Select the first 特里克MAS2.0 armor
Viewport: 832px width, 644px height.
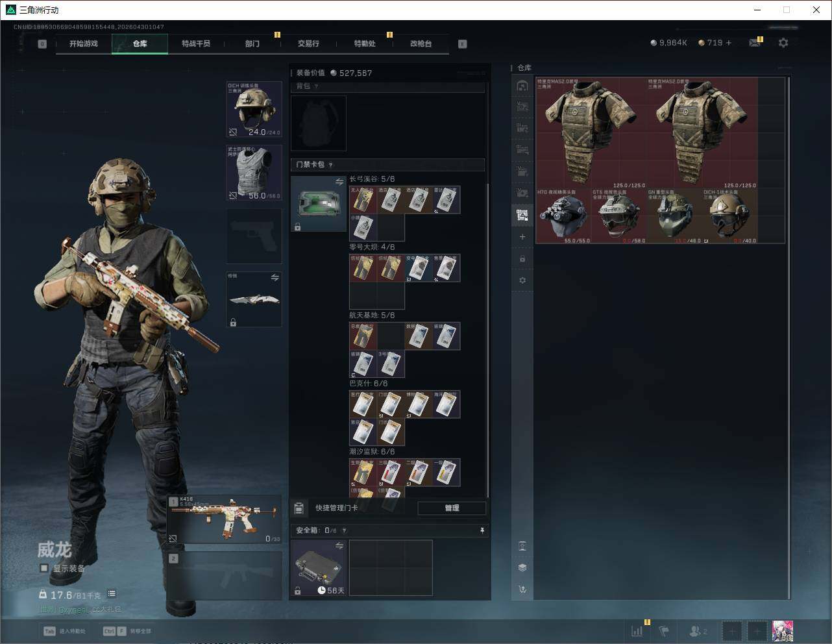coord(591,133)
